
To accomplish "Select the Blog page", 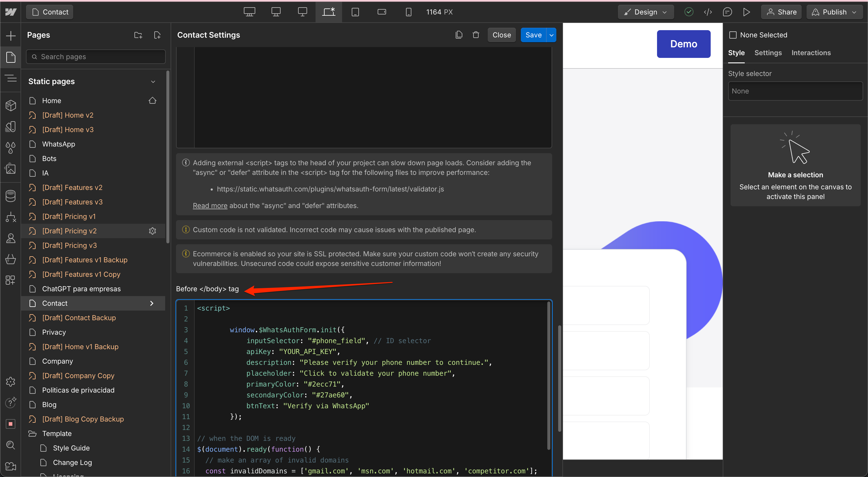I will [x=93, y=405].
